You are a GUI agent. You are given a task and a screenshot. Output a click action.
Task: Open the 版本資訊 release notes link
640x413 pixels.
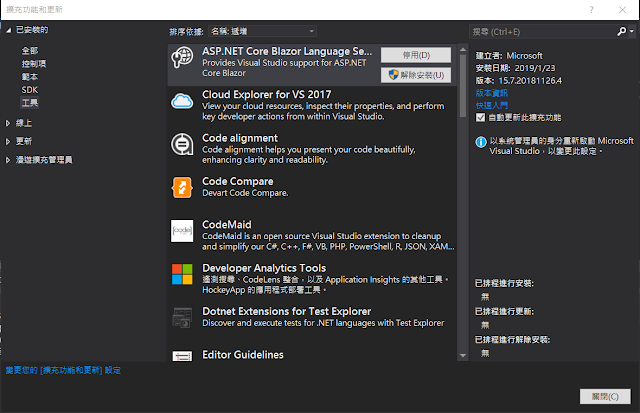tap(491, 93)
